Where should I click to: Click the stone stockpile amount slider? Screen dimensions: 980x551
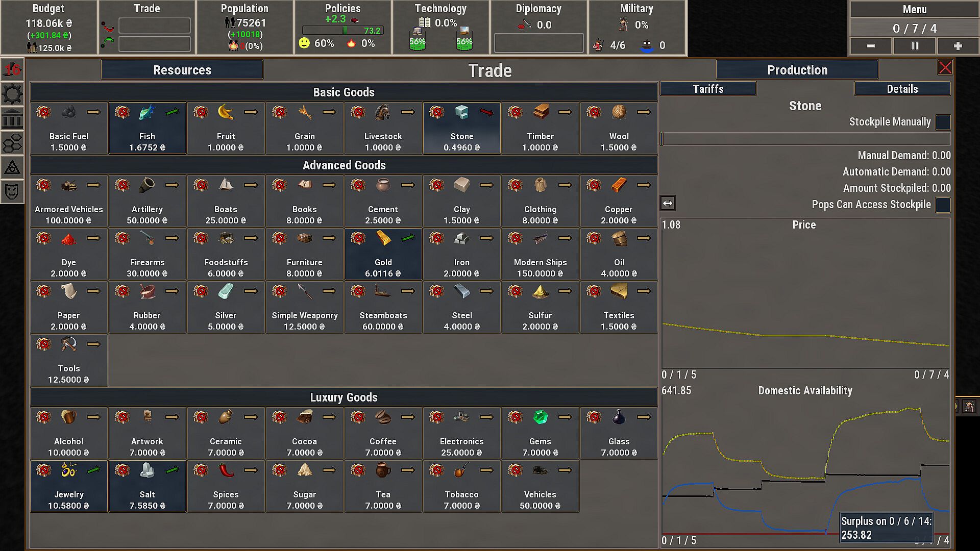click(805, 139)
